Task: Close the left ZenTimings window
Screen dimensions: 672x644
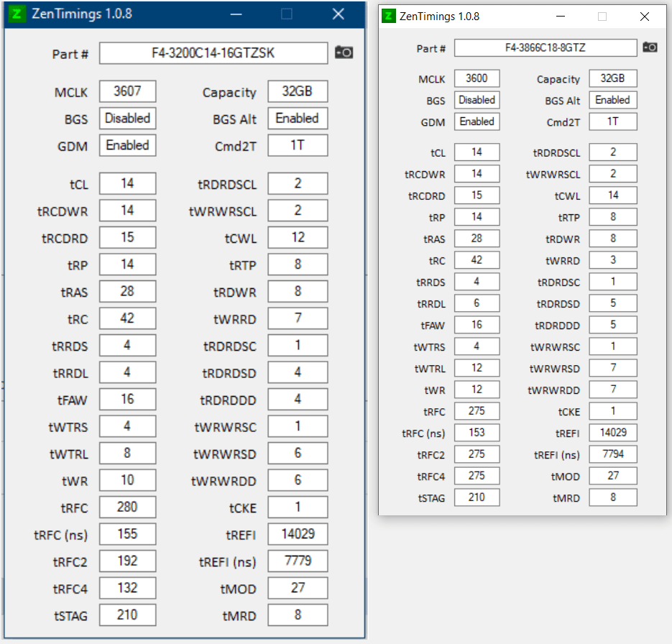Action: tap(338, 14)
